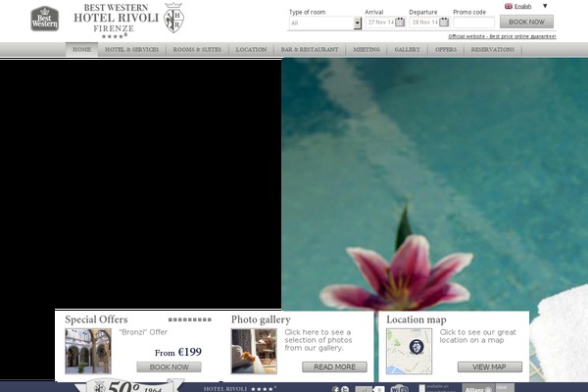Select the English language link
The image size is (588, 392).
click(x=522, y=6)
